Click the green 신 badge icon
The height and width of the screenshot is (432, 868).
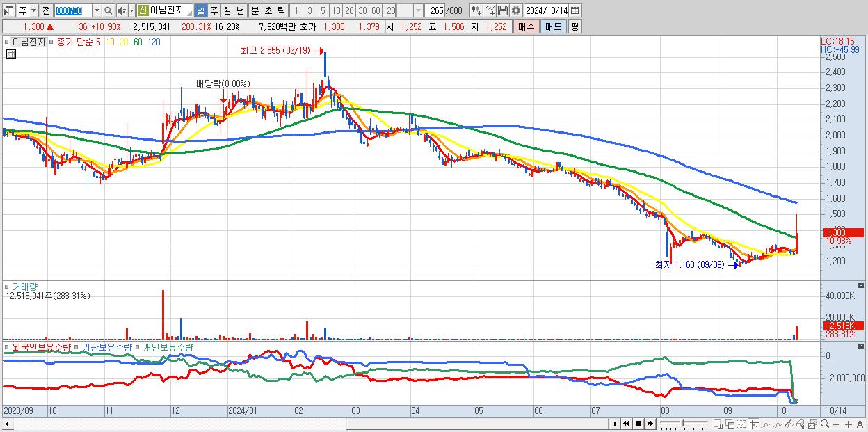click(x=143, y=10)
